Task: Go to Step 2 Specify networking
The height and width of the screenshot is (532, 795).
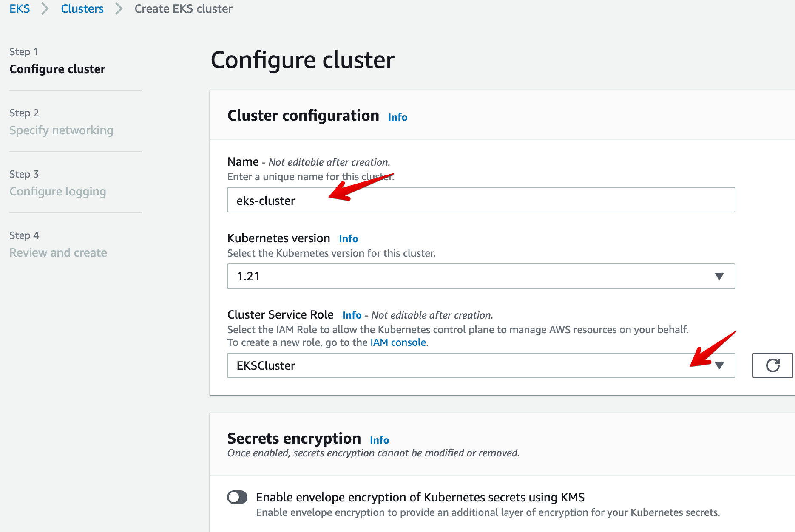Action: (61, 130)
